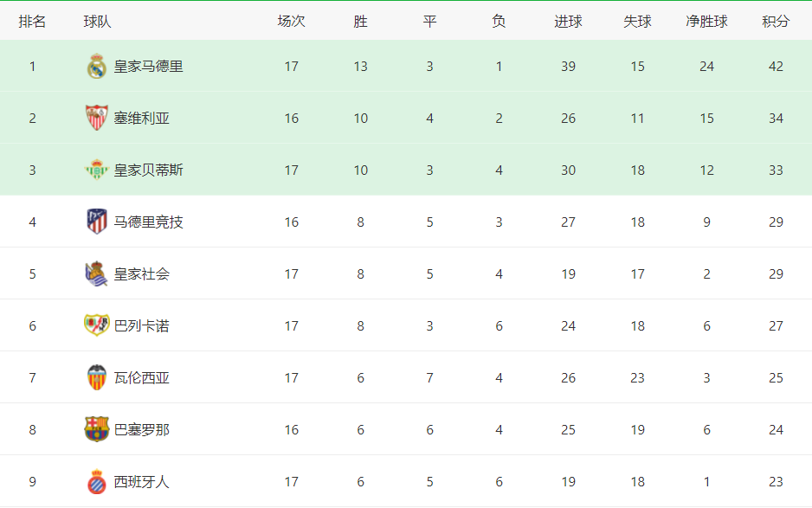Open the 巴塞罗那 team link
This screenshot has width=812, height=508.
pyautogui.click(x=142, y=430)
